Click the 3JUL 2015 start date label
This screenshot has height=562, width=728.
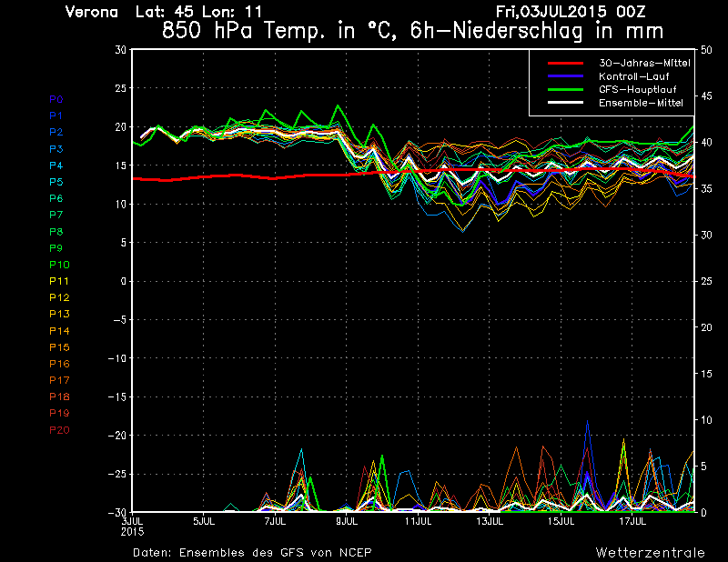click(x=133, y=526)
